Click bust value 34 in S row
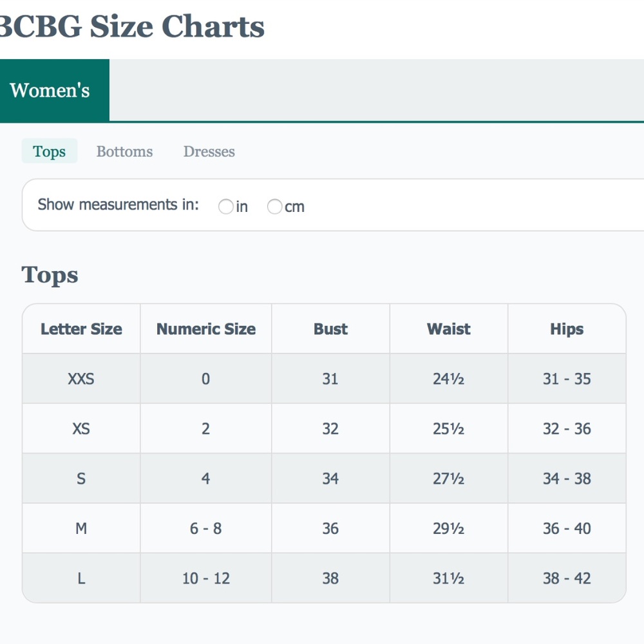The height and width of the screenshot is (644, 644). click(x=330, y=478)
